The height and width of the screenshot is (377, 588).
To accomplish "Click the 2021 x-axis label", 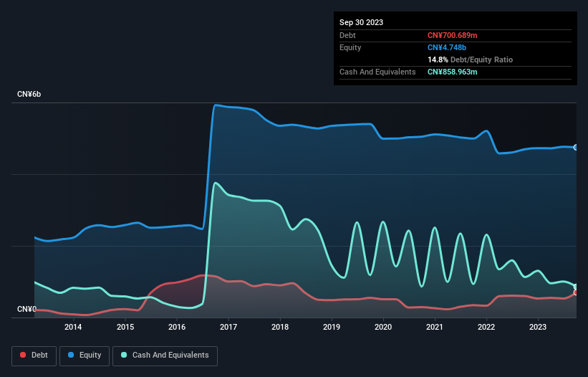I will pos(435,327).
